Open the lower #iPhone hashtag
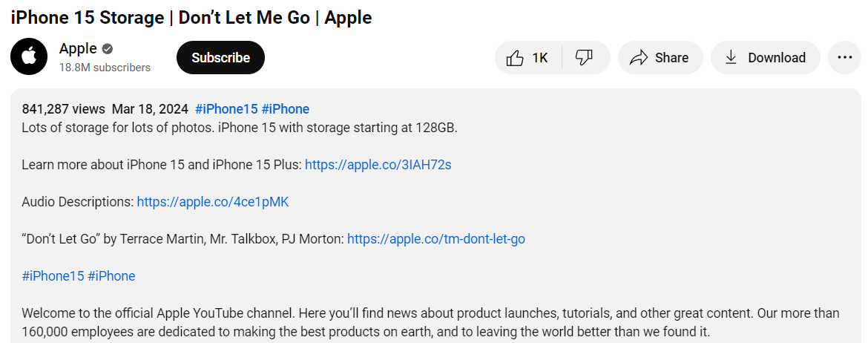The image size is (868, 343). [x=111, y=276]
